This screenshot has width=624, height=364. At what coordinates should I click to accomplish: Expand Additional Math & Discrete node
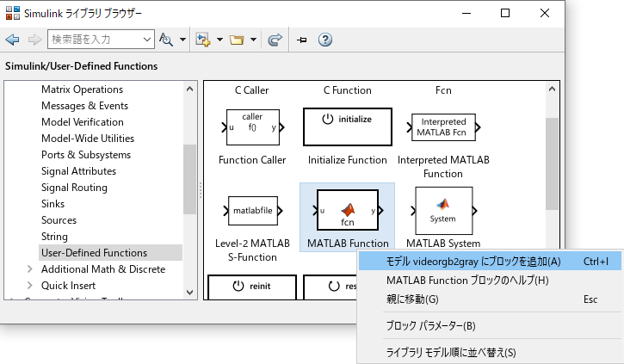click(x=30, y=269)
